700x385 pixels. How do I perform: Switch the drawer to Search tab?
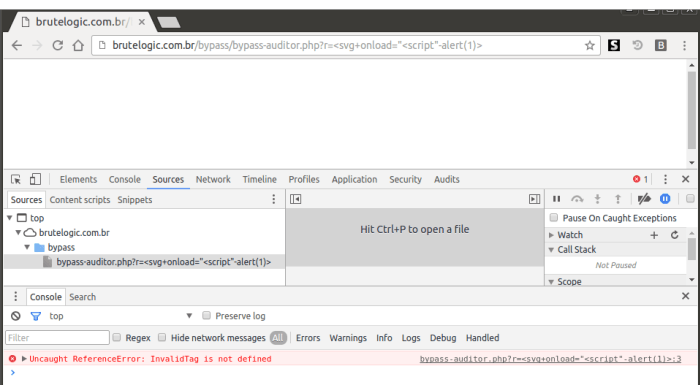(x=83, y=297)
